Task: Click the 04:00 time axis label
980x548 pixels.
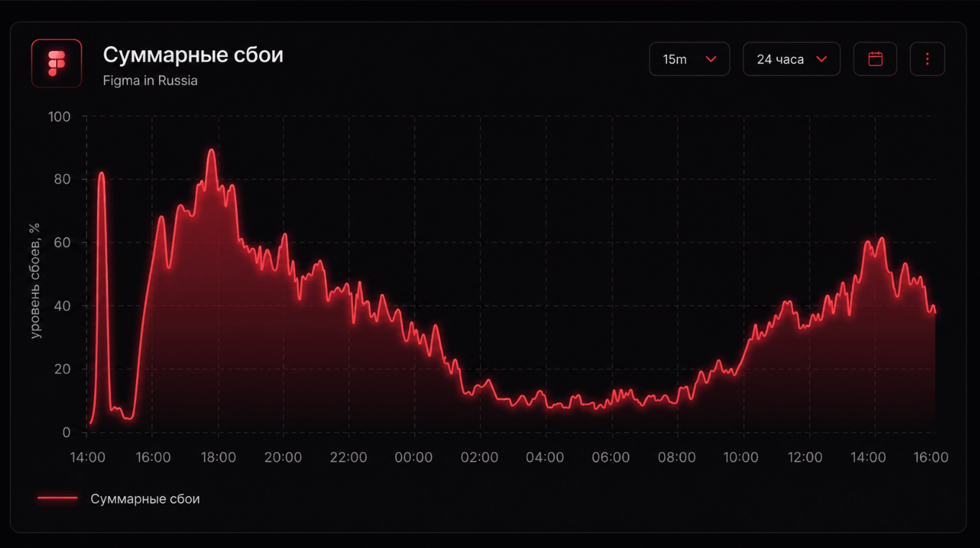Action: [x=545, y=457]
